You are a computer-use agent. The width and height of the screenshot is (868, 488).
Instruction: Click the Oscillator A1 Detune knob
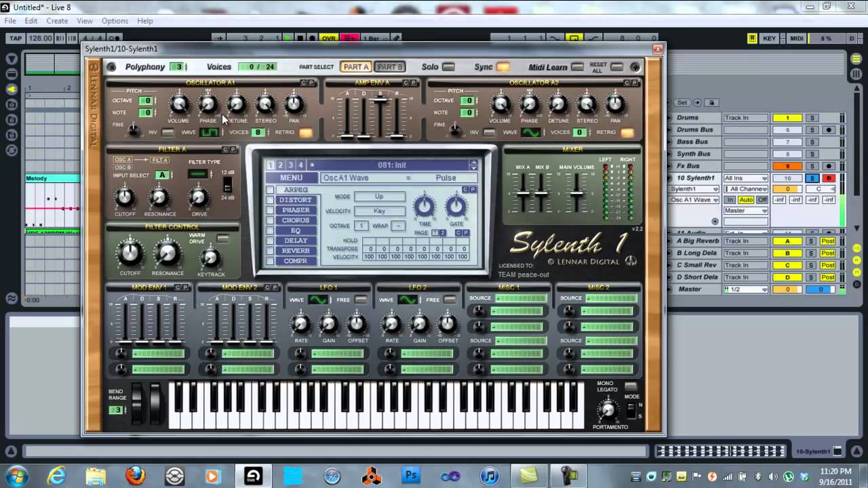coord(237,104)
